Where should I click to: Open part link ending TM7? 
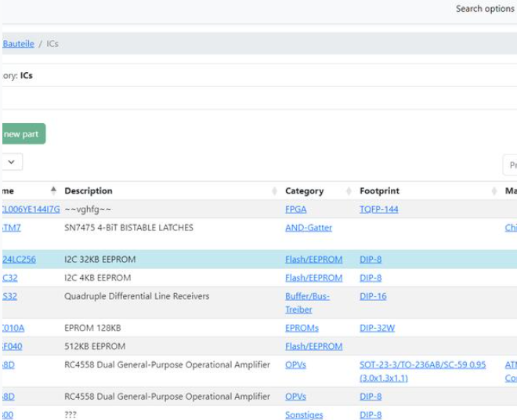point(12,228)
